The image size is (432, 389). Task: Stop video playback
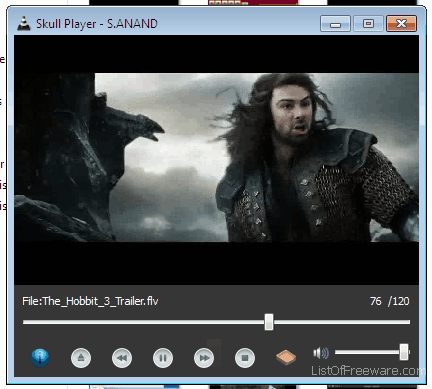coord(245,358)
